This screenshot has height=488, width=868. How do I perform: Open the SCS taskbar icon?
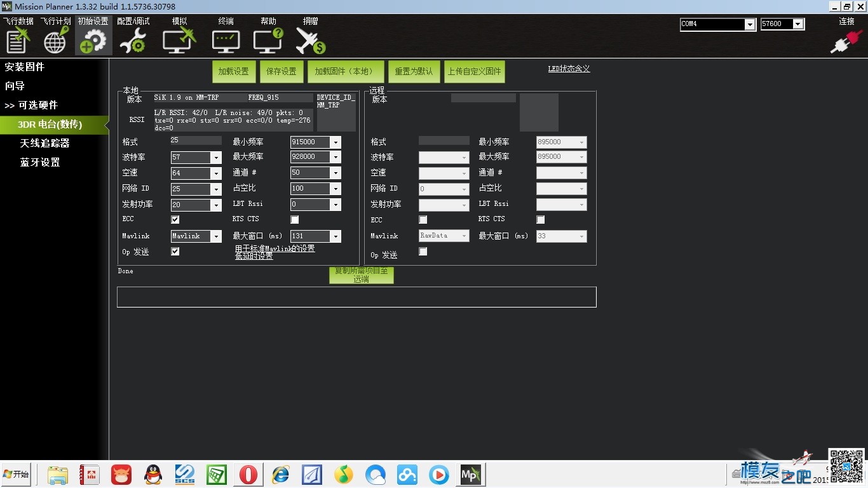[x=185, y=475]
